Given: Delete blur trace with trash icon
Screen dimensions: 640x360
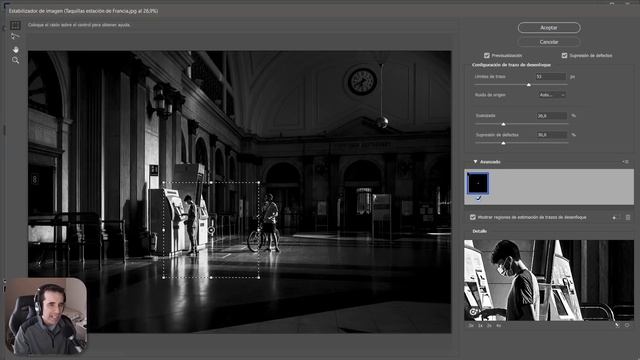Looking at the screenshot, I should point(628,218).
